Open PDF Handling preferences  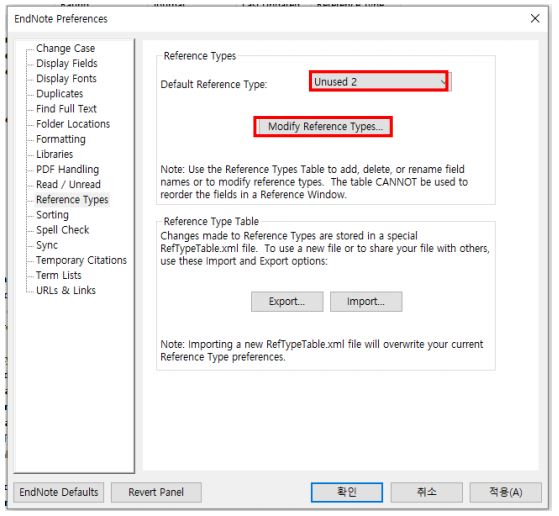[x=68, y=169]
